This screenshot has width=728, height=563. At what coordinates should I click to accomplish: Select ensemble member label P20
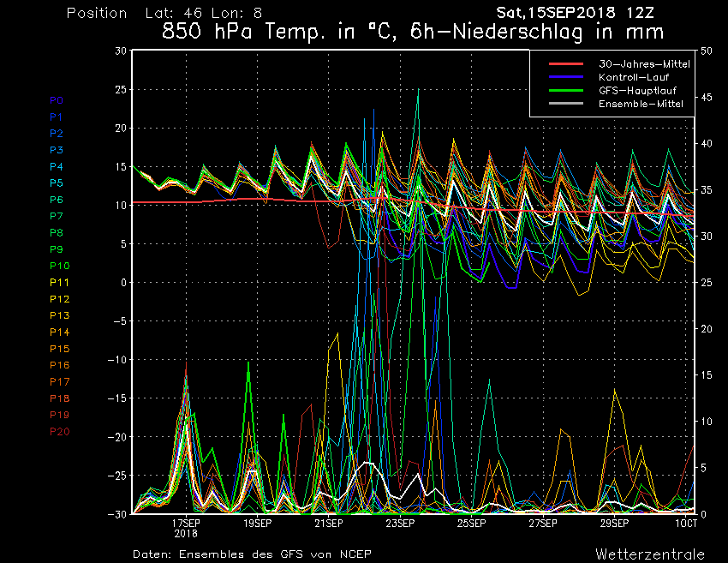tap(59, 432)
